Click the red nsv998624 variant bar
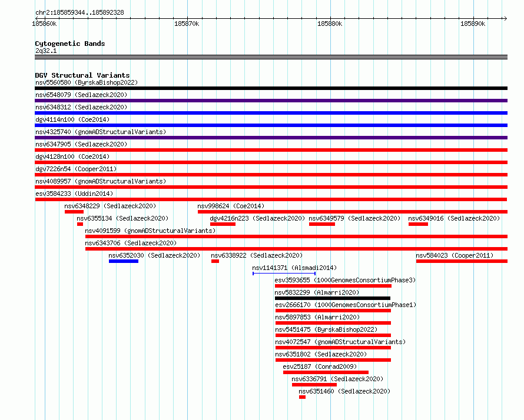 click(x=353, y=212)
